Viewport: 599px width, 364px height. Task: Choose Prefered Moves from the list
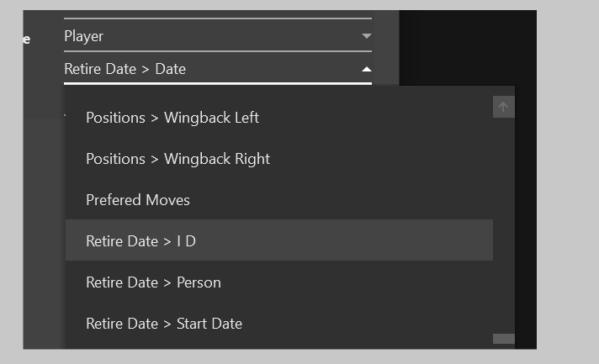tap(278, 200)
